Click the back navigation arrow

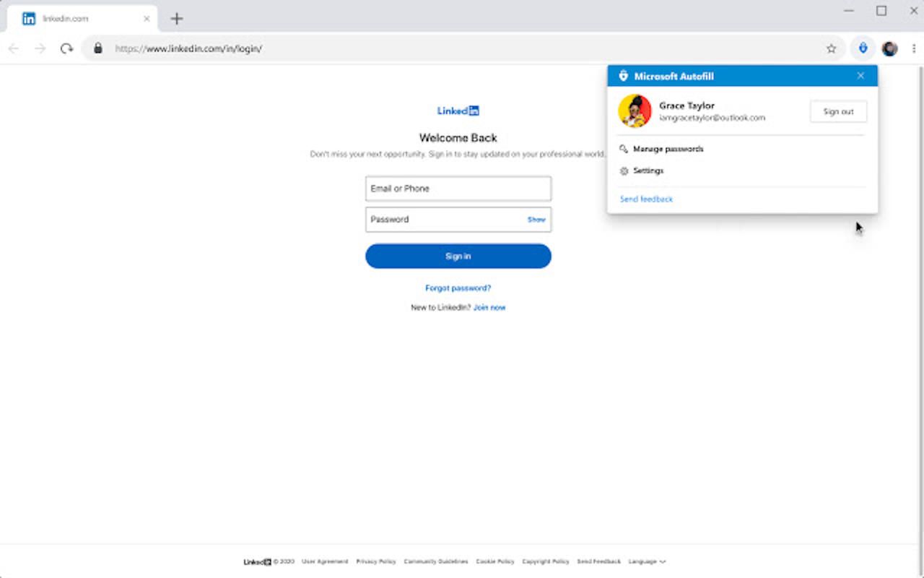tap(13, 48)
